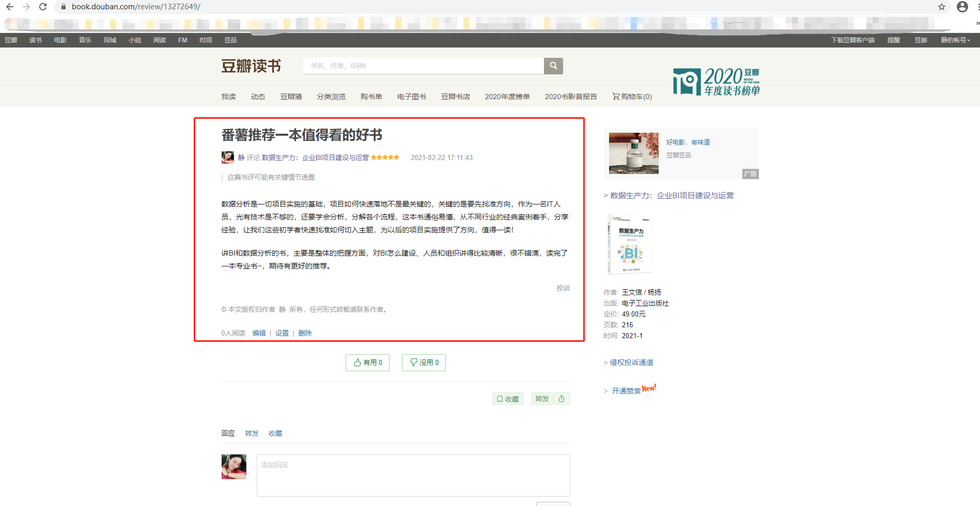Switch to the 转发 tab
Viewport: 980px width, 506px height.
pyautogui.click(x=252, y=433)
